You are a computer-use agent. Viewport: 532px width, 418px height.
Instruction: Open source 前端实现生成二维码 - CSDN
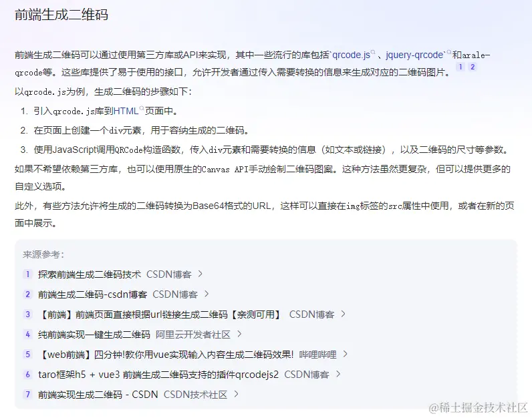click(98, 395)
